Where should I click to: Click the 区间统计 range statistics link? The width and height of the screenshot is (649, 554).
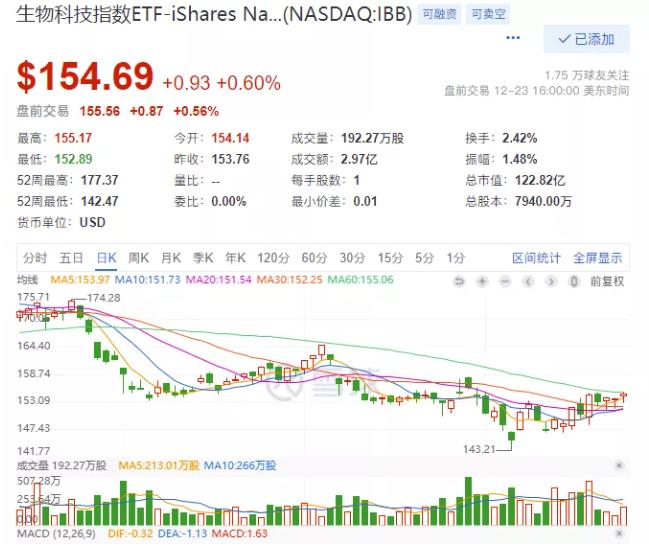(537, 257)
